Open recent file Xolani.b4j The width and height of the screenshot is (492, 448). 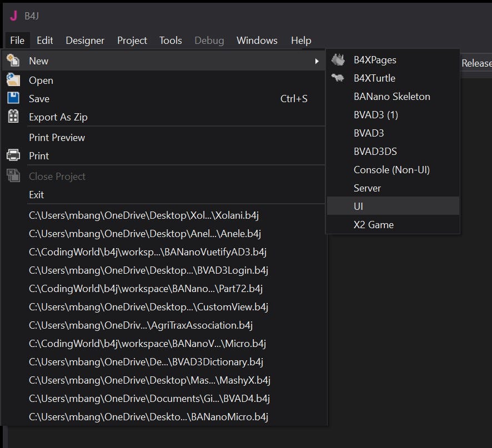tap(144, 215)
